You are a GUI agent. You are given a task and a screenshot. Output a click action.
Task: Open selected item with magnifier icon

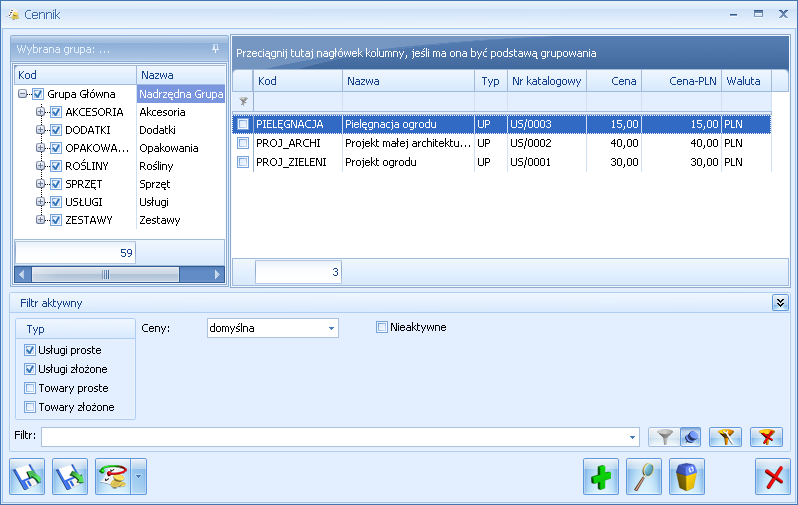tap(644, 476)
